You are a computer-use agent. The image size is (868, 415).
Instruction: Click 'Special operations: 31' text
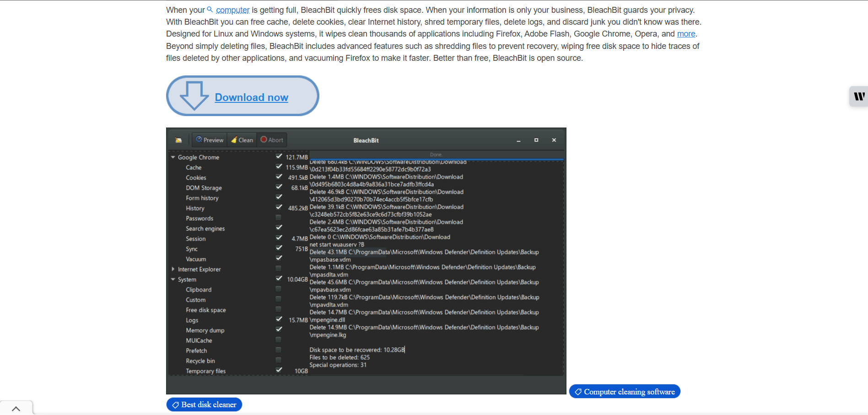click(x=338, y=365)
